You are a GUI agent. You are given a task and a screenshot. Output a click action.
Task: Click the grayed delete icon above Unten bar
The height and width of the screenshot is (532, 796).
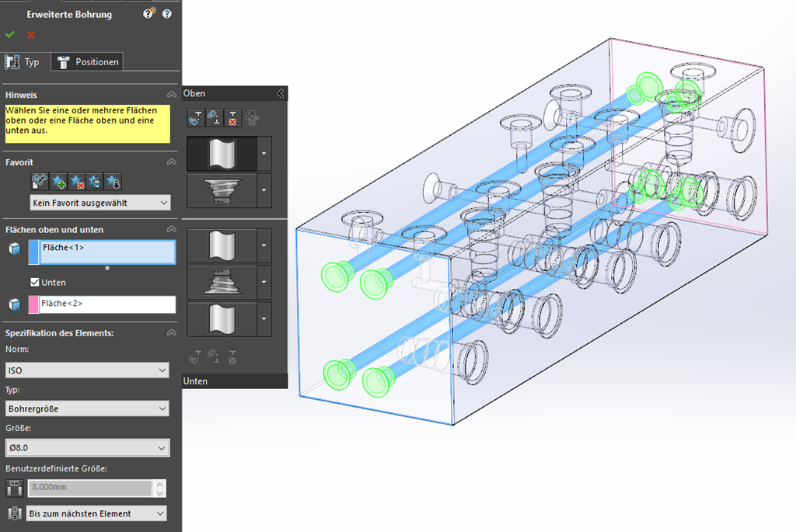tap(232, 357)
